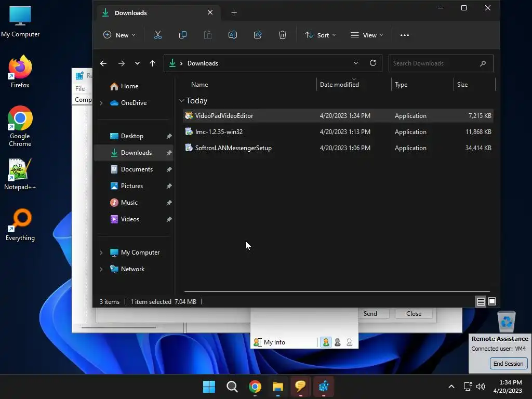Screen dimensions: 532x399
Task: Click the Copy icon in toolbar
Action: (182, 35)
